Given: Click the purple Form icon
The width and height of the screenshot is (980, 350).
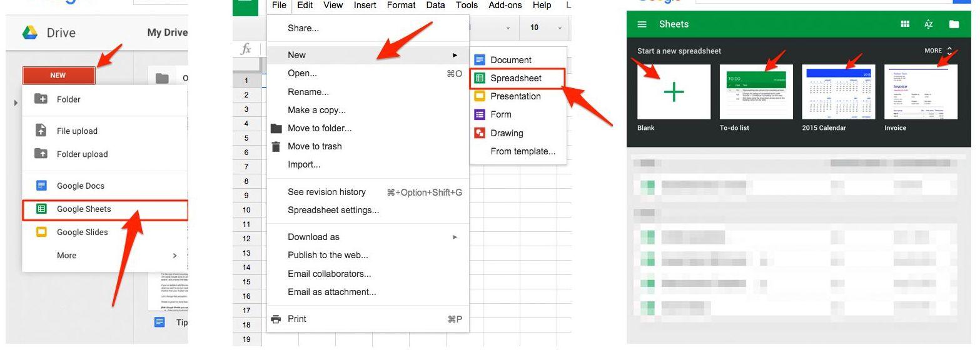Looking at the screenshot, I should [480, 114].
